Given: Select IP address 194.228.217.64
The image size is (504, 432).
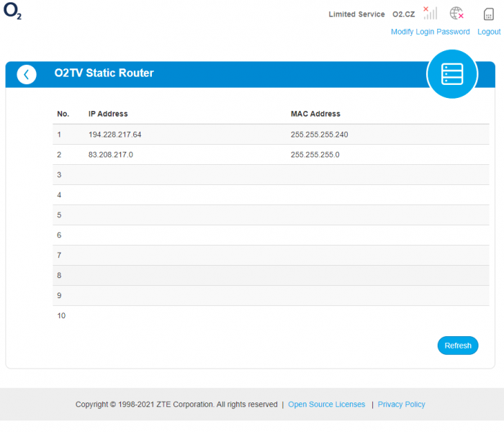Looking at the screenshot, I should click(x=114, y=135).
